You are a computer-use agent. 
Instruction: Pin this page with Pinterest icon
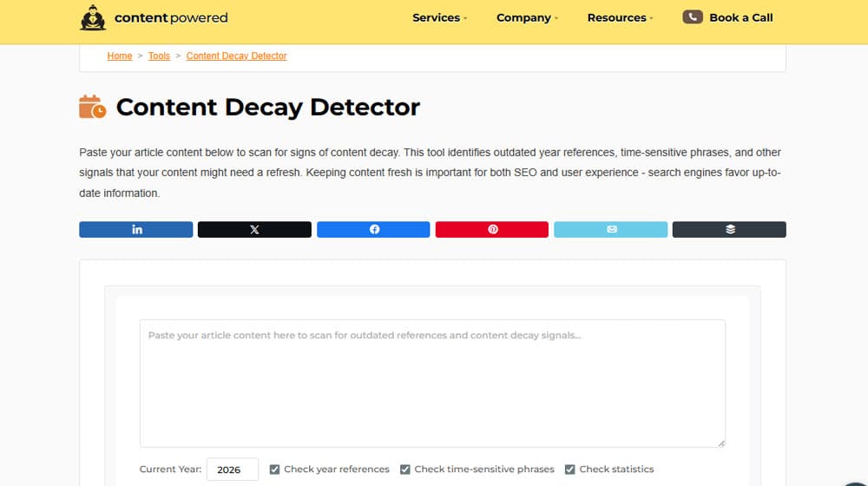[492, 229]
